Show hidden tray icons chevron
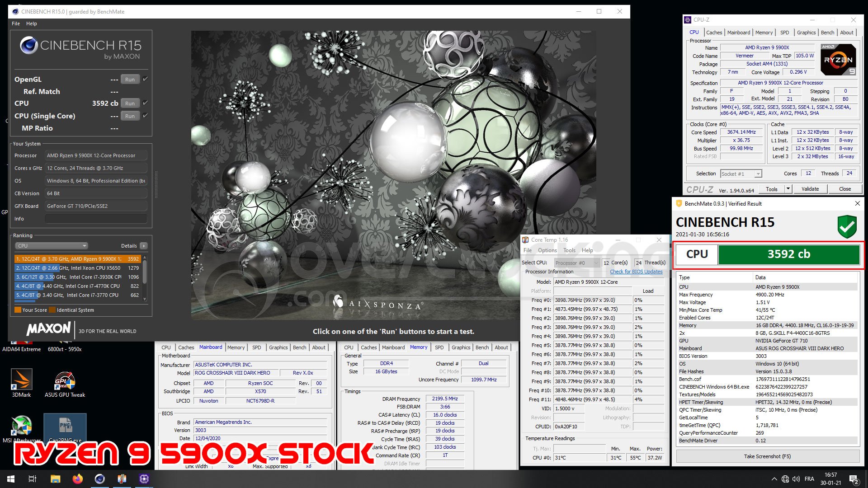 pyautogui.click(x=774, y=479)
